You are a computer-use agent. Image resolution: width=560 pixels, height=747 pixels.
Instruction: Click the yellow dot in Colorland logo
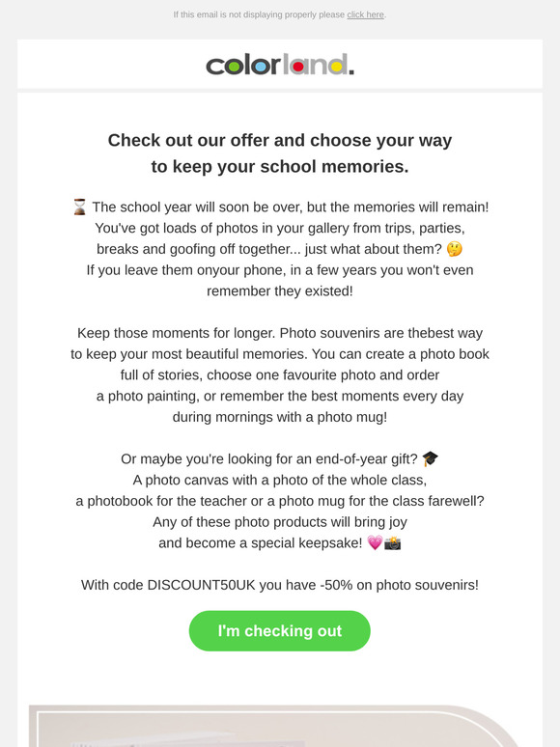pyautogui.click(x=336, y=67)
